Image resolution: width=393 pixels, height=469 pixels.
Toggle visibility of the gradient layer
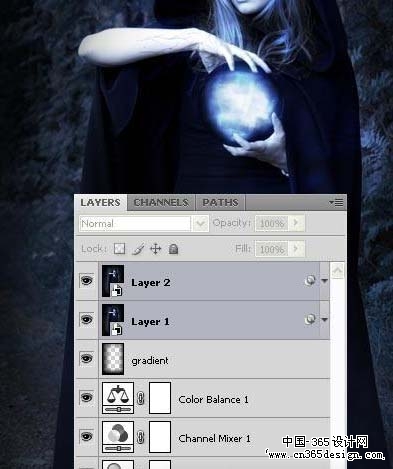coord(87,359)
